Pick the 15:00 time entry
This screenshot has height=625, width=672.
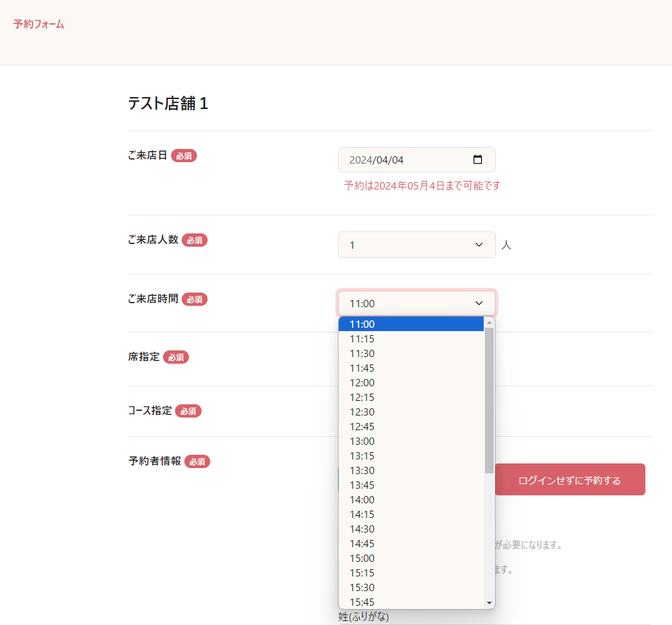coord(362,559)
